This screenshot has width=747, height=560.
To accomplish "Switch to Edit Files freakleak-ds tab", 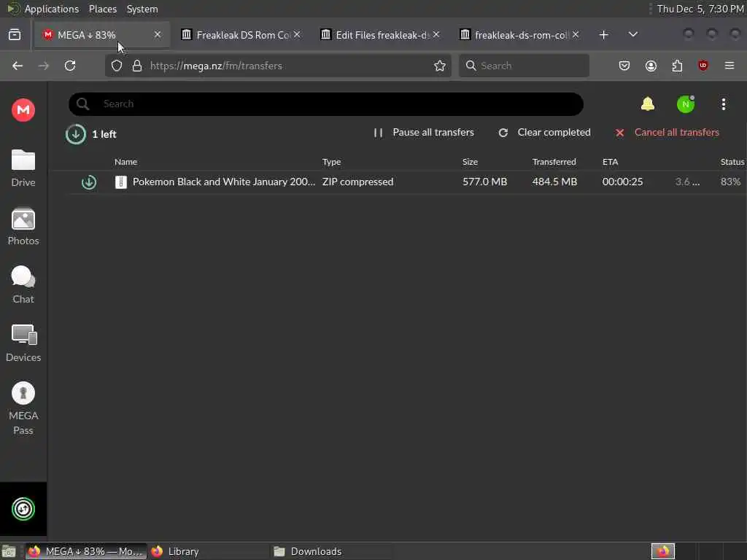I will pos(380,35).
